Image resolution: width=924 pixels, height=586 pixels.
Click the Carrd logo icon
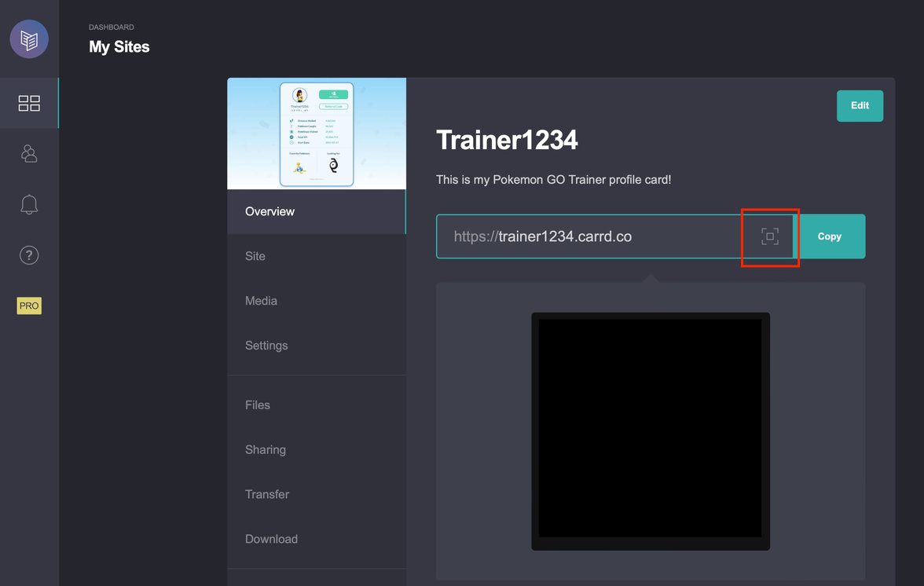tap(29, 39)
